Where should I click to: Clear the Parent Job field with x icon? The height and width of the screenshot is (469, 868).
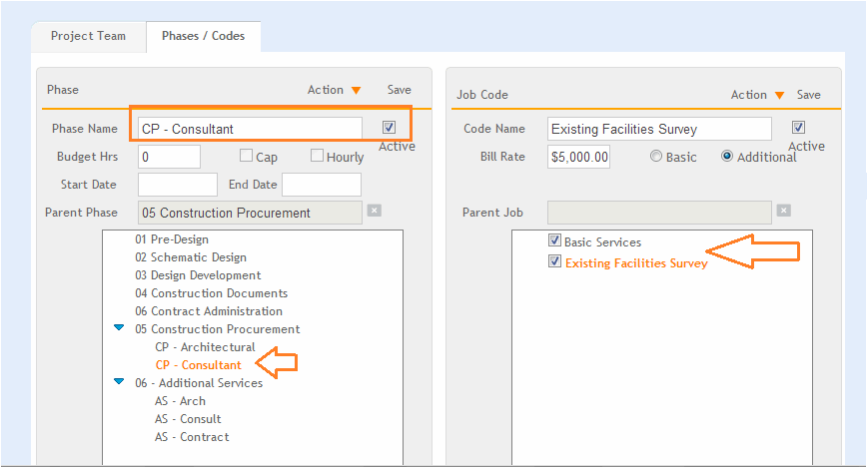[x=783, y=211]
